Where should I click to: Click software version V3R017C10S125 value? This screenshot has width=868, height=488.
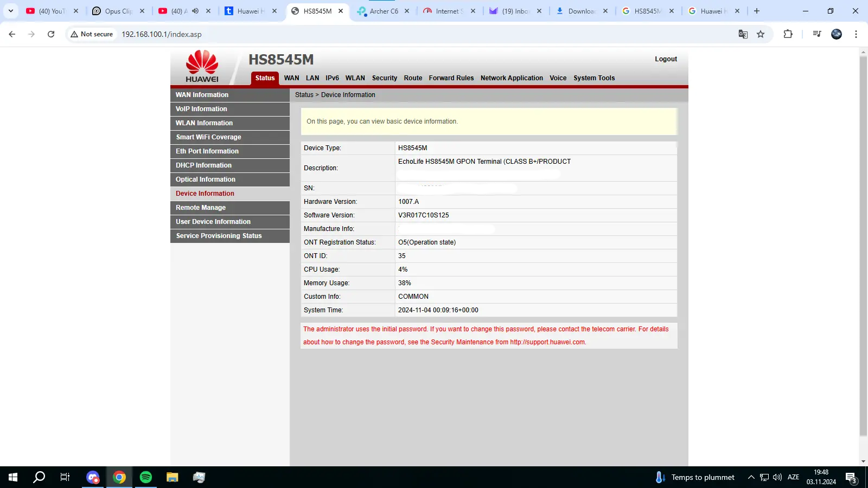[424, 215]
